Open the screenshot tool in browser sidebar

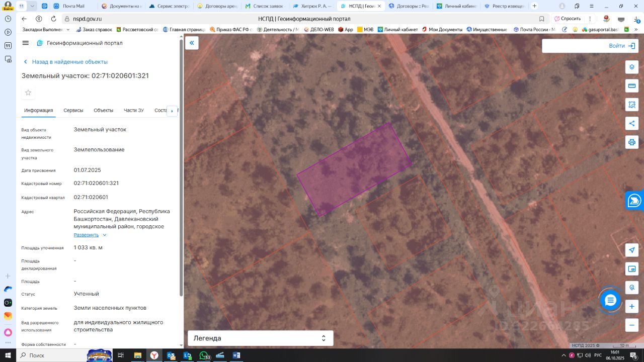pyautogui.click(x=8, y=59)
